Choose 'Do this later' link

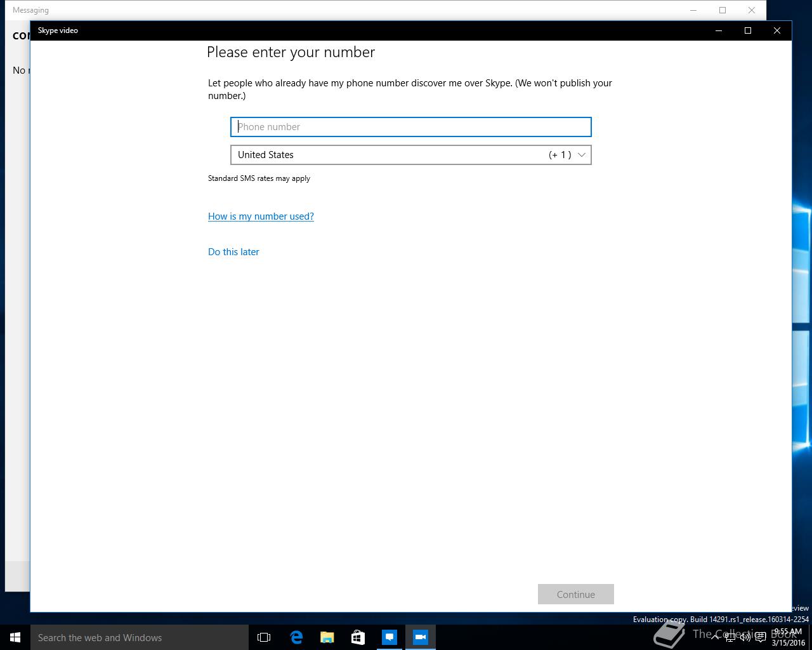(233, 252)
